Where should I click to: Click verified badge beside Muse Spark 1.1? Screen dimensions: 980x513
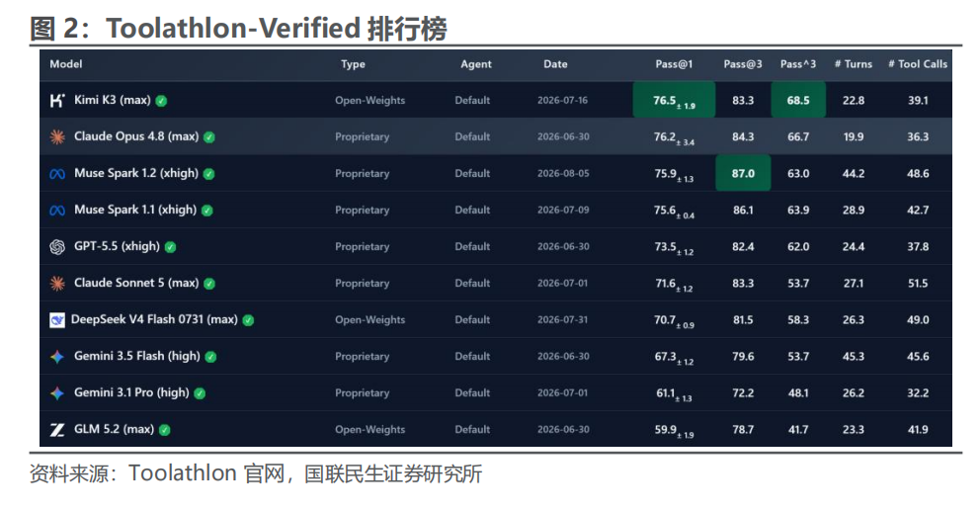206,211
